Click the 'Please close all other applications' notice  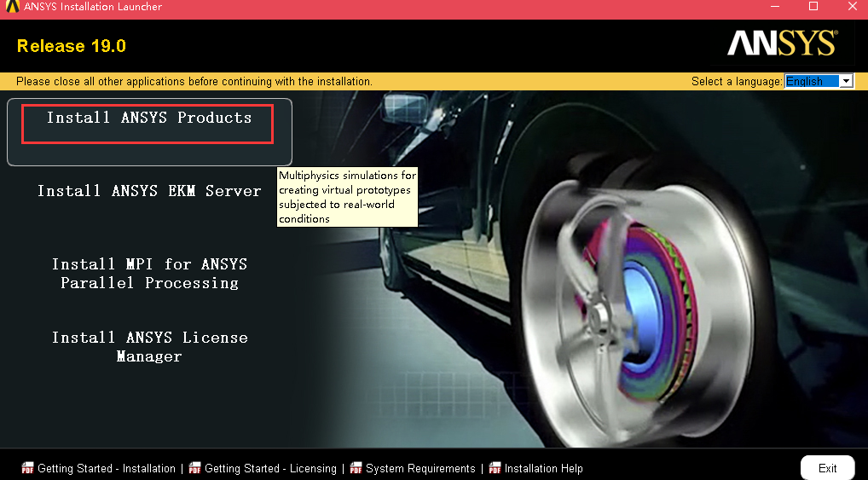[194, 81]
